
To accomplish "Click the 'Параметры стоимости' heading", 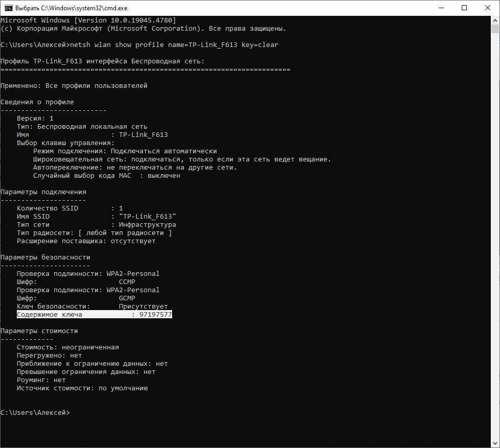I will [39, 331].
